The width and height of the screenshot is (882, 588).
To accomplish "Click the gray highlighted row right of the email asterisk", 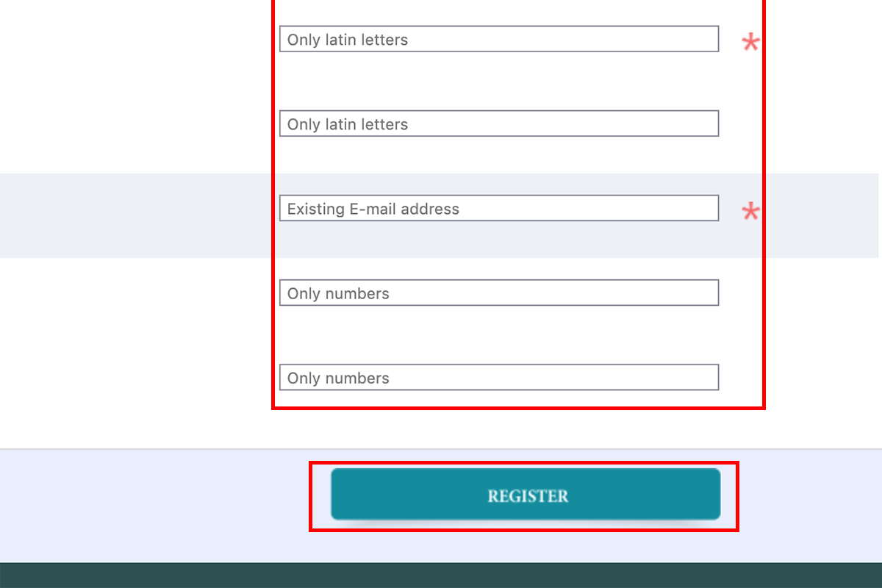I will click(822, 215).
